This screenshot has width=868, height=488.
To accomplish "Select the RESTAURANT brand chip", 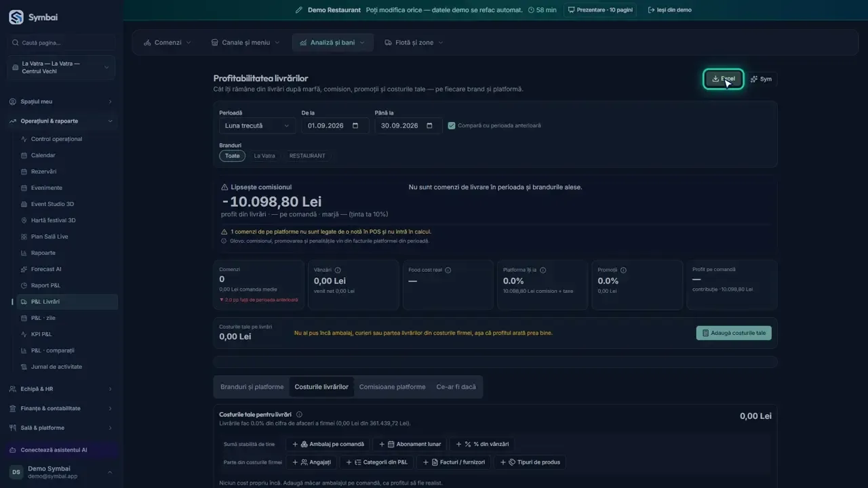I will [x=307, y=156].
